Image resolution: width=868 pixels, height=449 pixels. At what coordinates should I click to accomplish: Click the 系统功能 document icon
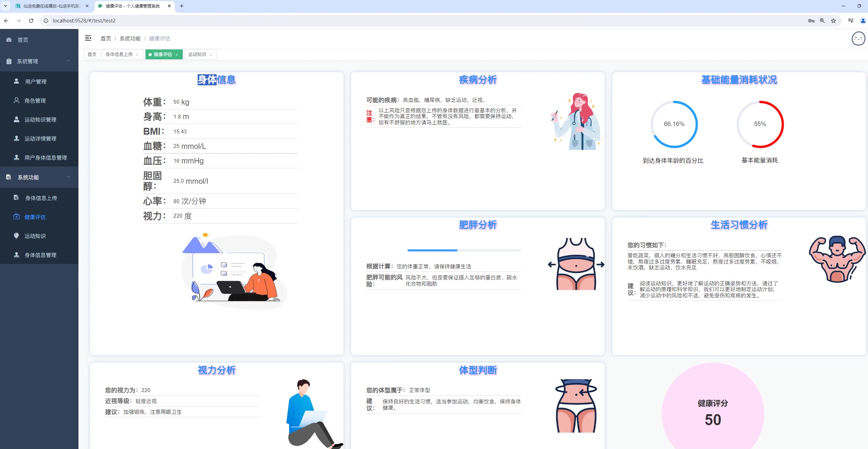9,177
